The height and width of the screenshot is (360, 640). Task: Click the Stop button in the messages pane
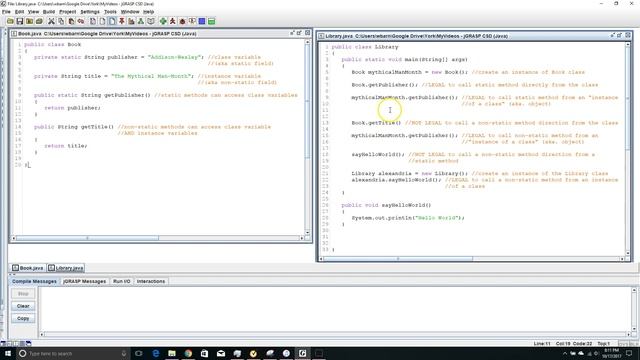[x=23, y=293]
